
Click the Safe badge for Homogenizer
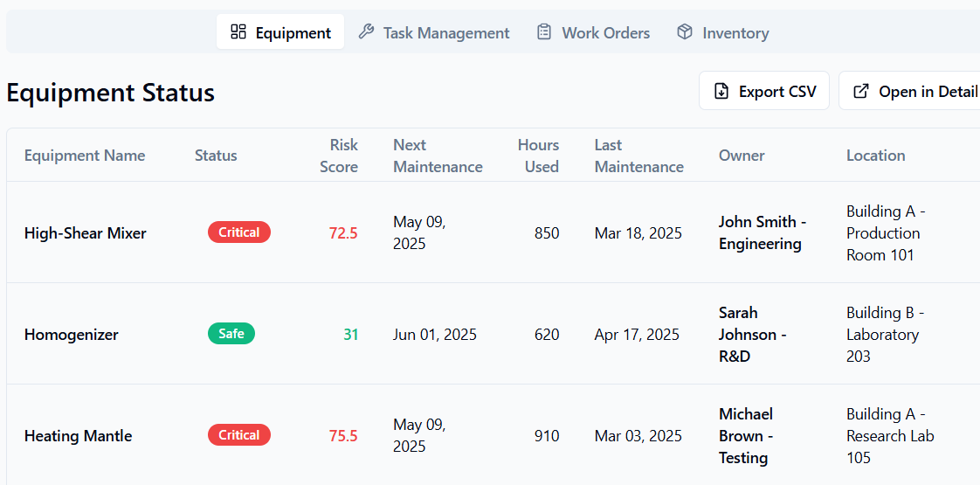pyautogui.click(x=231, y=333)
